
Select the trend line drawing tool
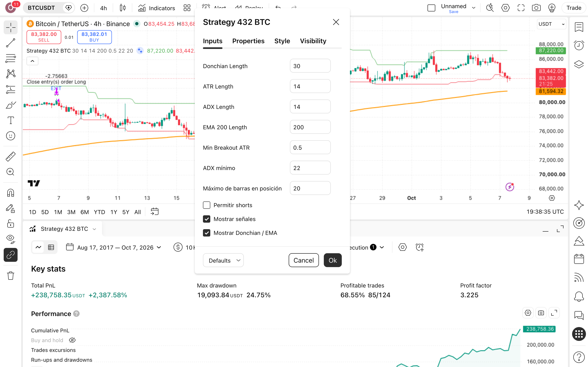click(x=11, y=43)
